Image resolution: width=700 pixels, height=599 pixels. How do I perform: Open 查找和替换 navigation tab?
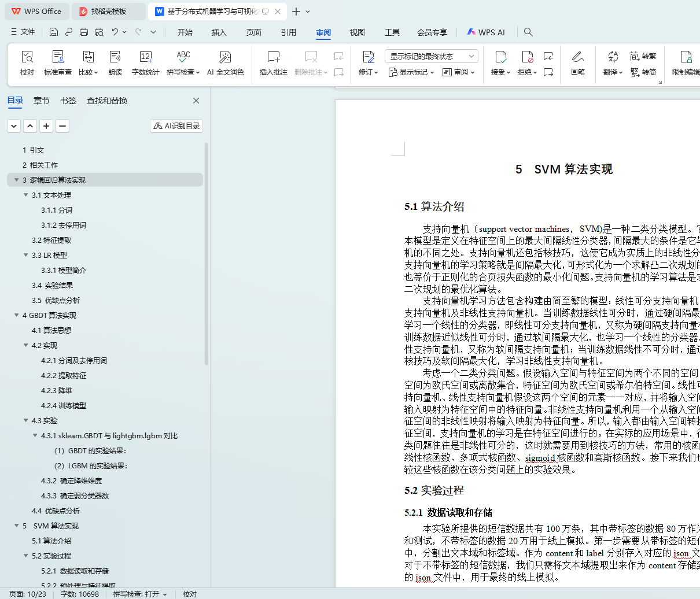coord(107,101)
